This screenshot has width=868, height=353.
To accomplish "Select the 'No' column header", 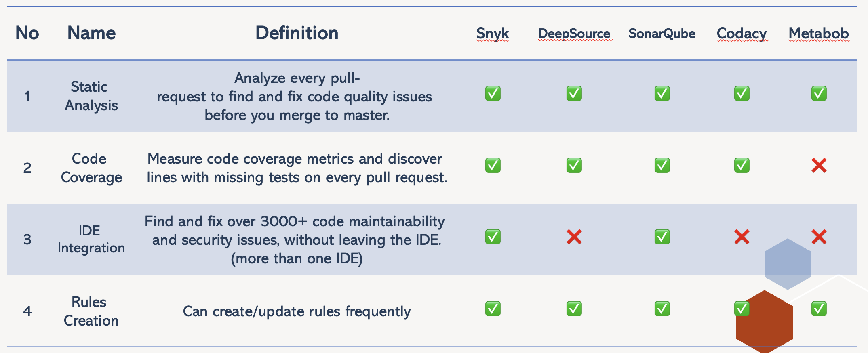I will (x=27, y=33).
